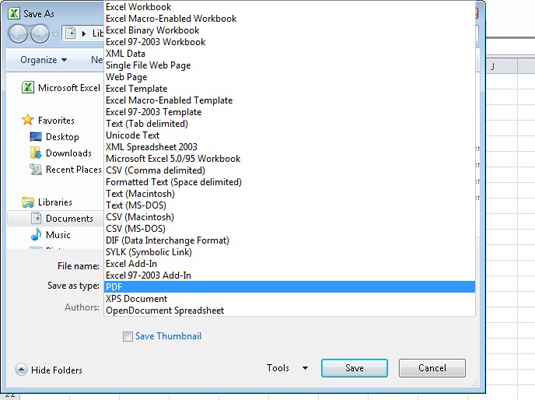
Task: Select DIF (Data Interchange Format)
Action: pos(289,240)
